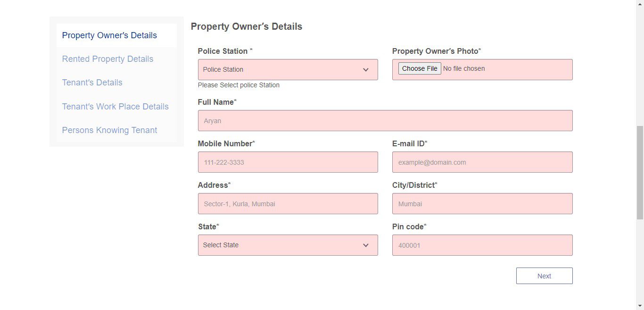Screen dimensions: 644x310
Task: Click into the Full Name field
Action: click(385, 120)
